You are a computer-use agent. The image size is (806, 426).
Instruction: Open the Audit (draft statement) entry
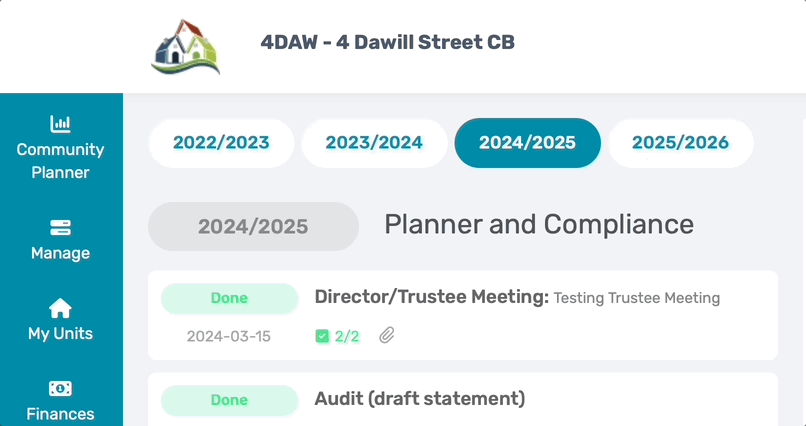pos(463,399)
